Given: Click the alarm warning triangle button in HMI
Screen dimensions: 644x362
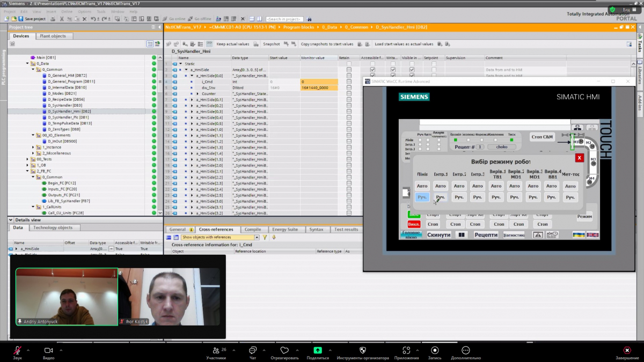Looking at the screenshot, I should 538,235.
